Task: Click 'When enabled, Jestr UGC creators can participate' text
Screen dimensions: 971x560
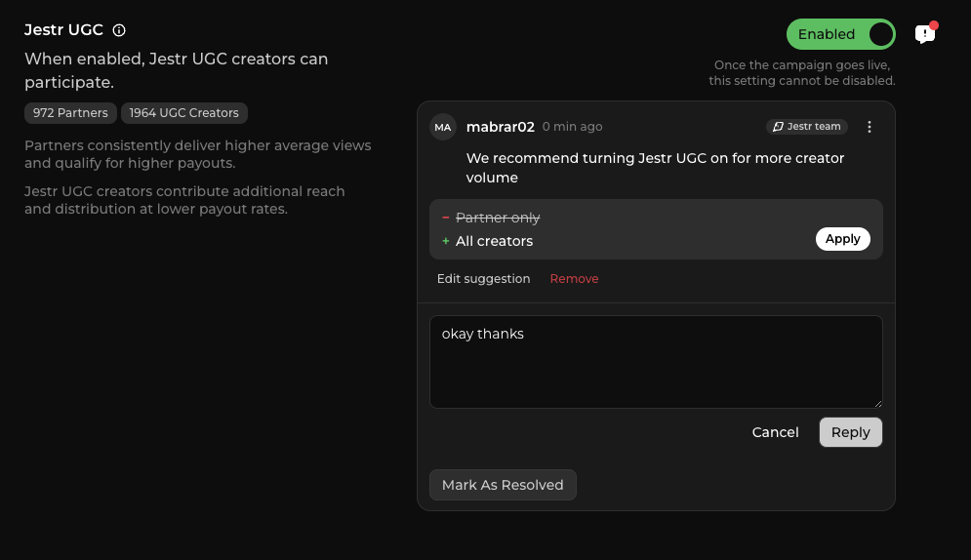Action: pyautogui.click(x=177, y=70)
